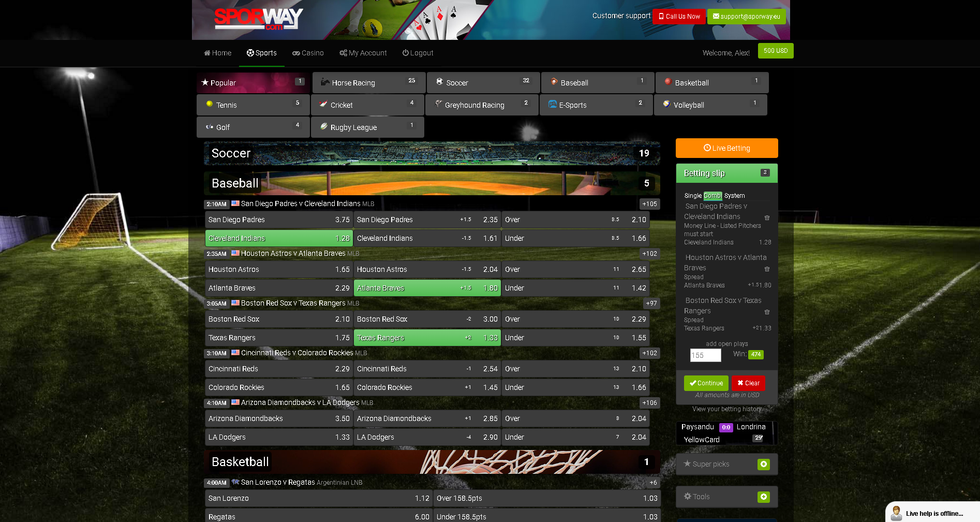
Task: Open Live Betting
Action: [x=726, y=148]
